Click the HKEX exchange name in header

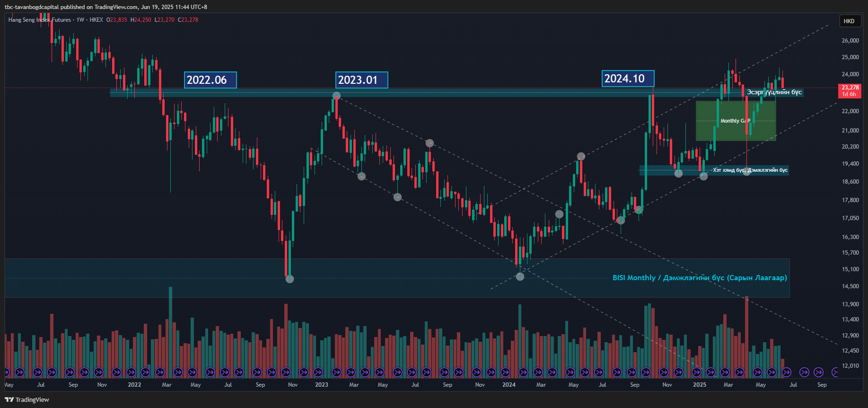[96, 20]
